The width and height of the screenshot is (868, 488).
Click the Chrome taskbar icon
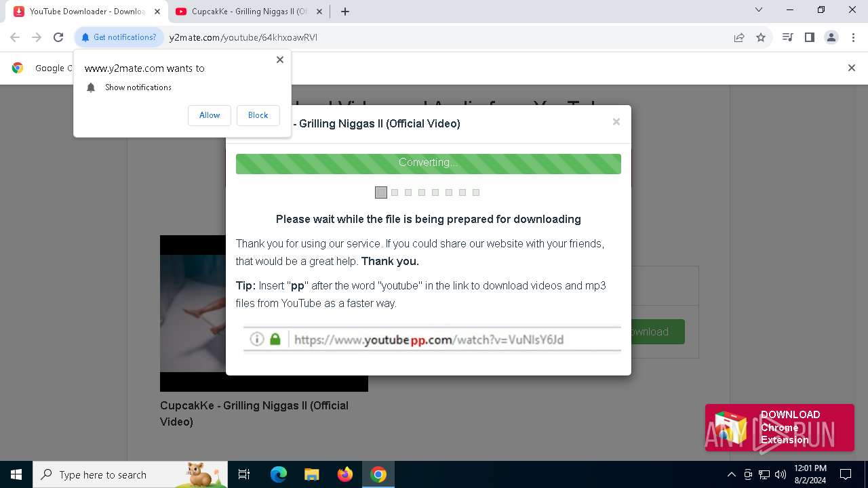pyautogui.click(x=378, y=474)
